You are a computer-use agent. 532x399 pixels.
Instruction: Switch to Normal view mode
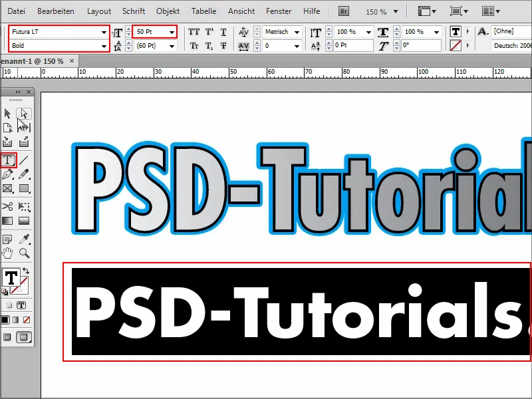tap(7, 337)
